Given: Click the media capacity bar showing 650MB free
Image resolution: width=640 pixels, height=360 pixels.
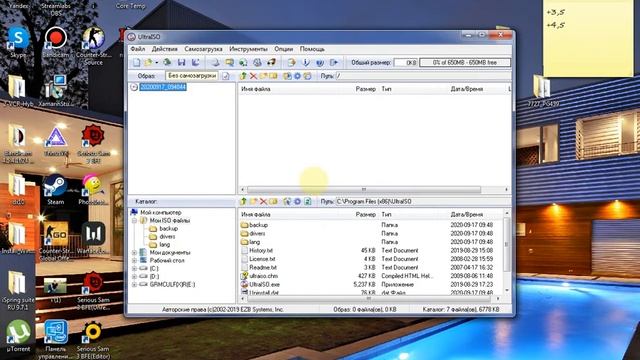Looking at the screenshot, I should pyautogui.click(x=464, y=62).
